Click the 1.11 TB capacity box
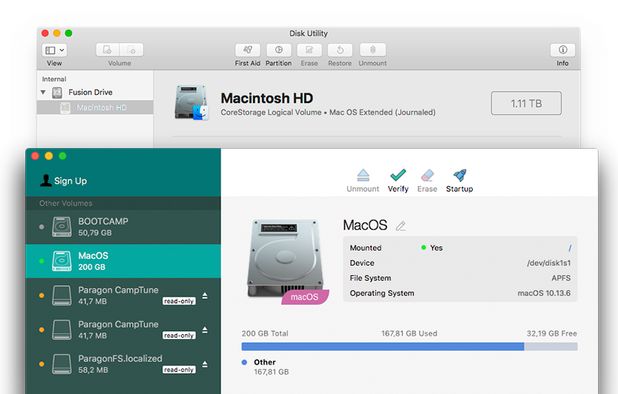Image resolution: width=618 pixels, height=394 pixels. tap(526, 103)
